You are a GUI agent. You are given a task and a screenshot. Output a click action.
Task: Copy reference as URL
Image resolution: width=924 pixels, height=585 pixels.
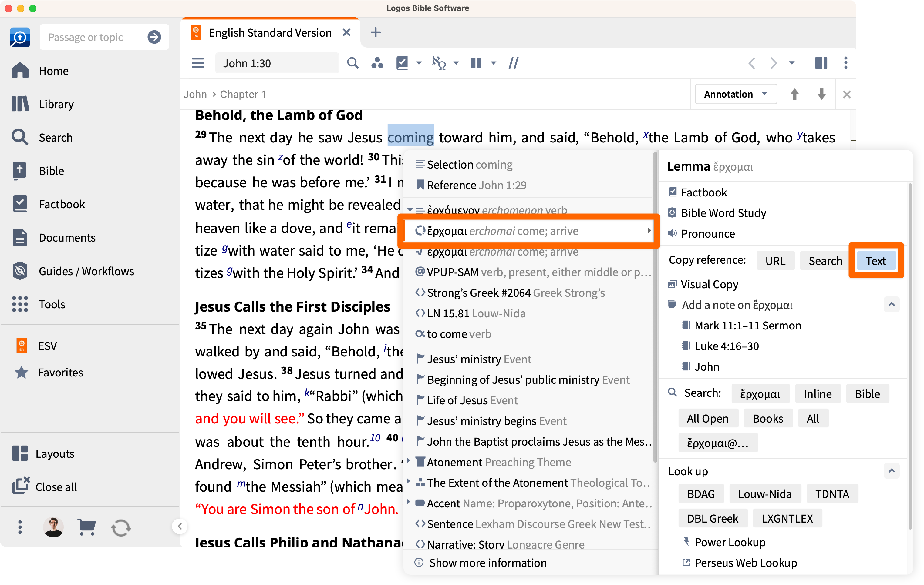coord(775,261)
